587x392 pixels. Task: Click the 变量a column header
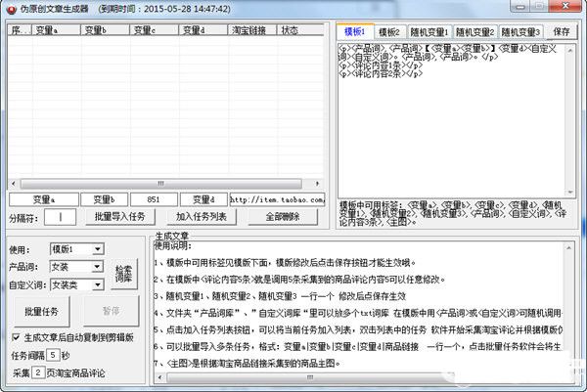click(x=57, y=30)
